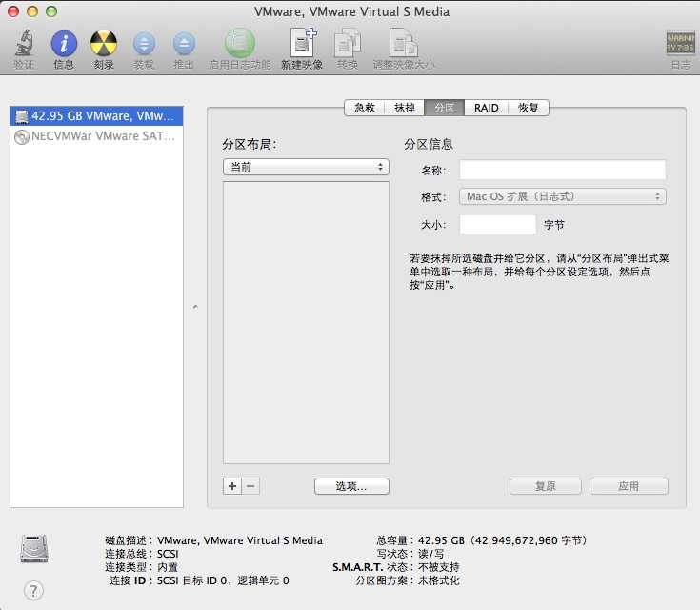Click the splitter handle beside sidebar
The image size is (700, 610).
195,307
